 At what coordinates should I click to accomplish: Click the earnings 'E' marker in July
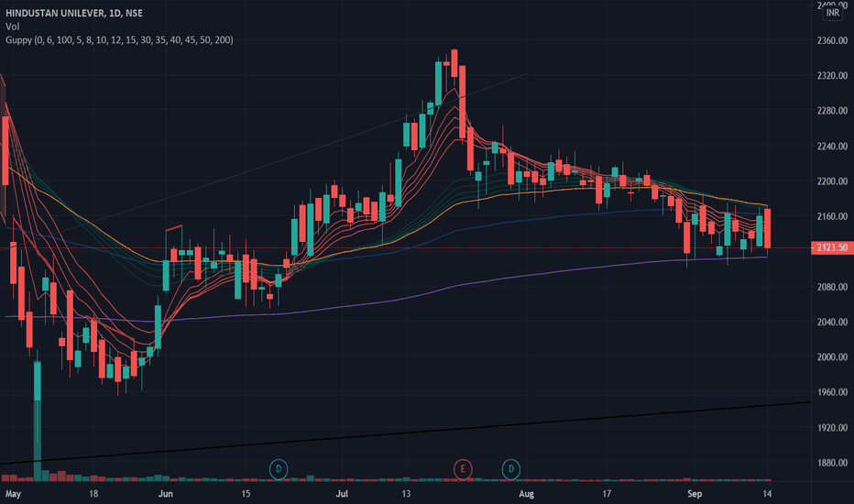pyautogui.click(x=463, y=468)
